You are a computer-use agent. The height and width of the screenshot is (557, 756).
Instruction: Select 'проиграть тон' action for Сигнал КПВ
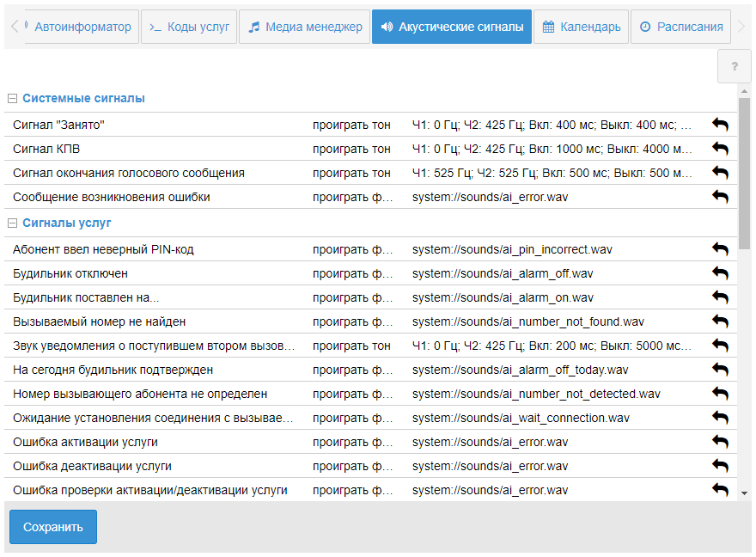click(351, 149)
